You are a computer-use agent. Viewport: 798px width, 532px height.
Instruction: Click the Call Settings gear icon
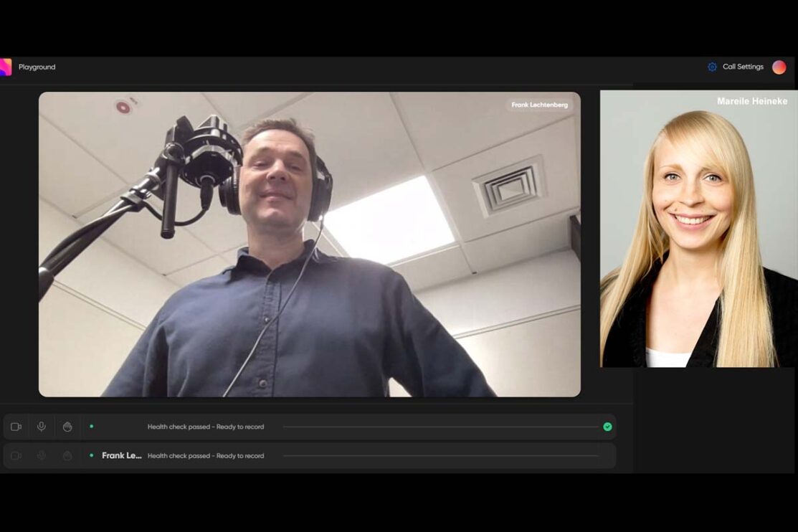coord(712,67)
